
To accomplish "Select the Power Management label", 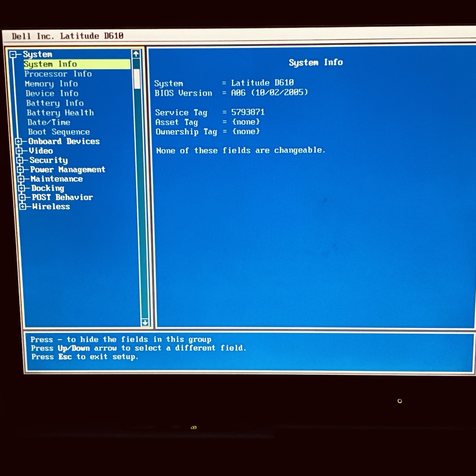I will click(68, 170).
